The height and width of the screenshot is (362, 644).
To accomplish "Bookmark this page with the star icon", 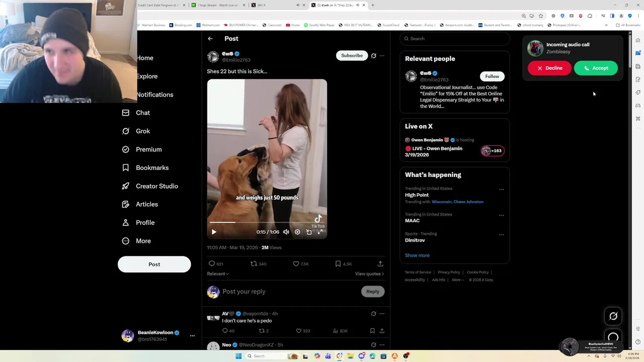I will [540, 16].
